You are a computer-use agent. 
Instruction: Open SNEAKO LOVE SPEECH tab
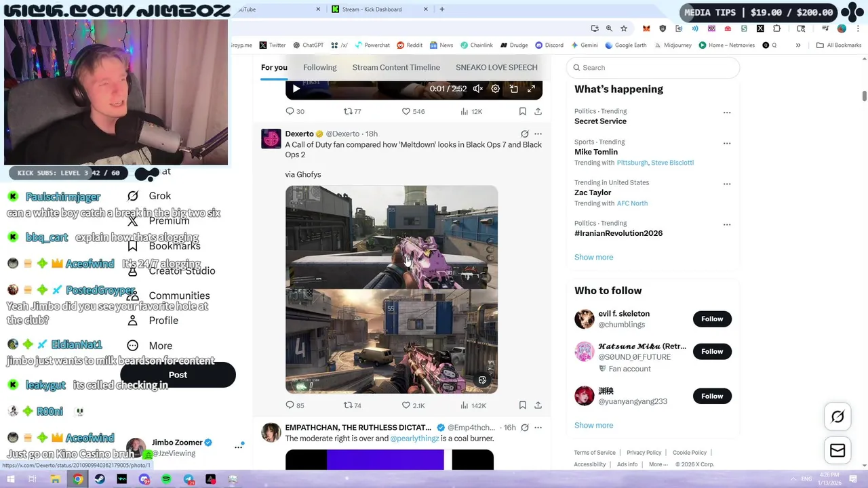[496, 67]
